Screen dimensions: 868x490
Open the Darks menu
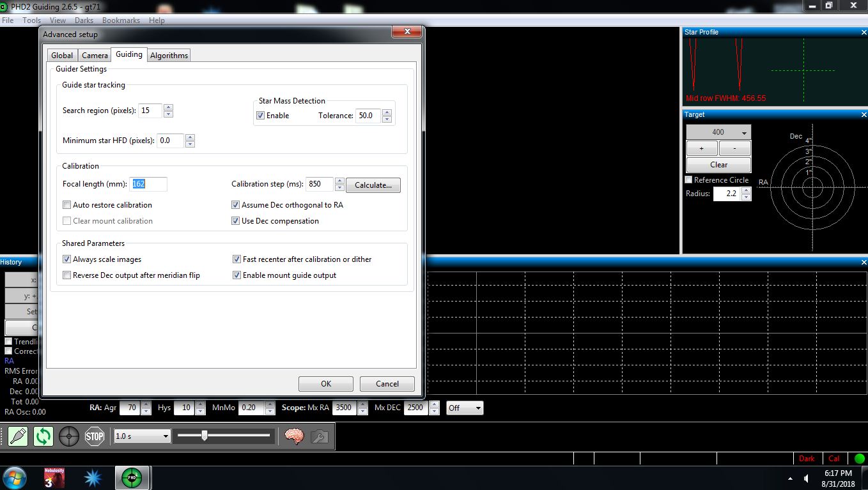coord(84,20)
